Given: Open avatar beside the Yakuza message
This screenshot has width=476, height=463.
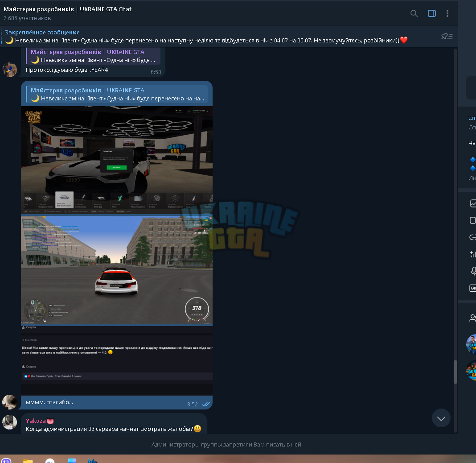Looking at the screenshot, I should [x=10, y=422].
